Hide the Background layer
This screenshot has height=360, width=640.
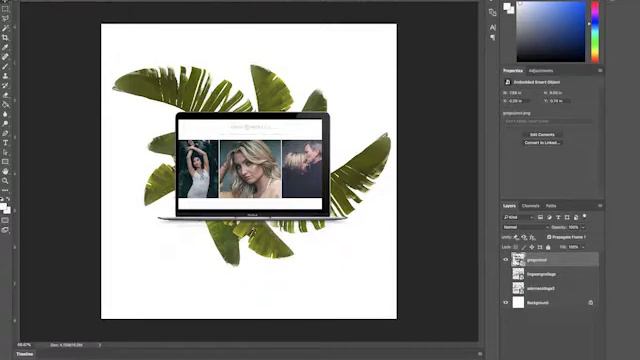coord(506,302)
